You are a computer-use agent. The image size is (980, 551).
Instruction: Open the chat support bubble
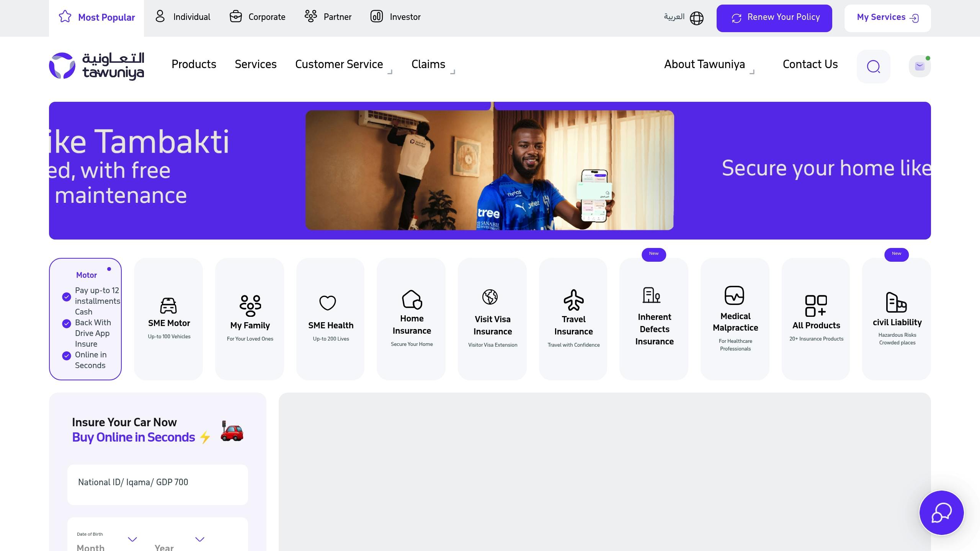(941, 513)
